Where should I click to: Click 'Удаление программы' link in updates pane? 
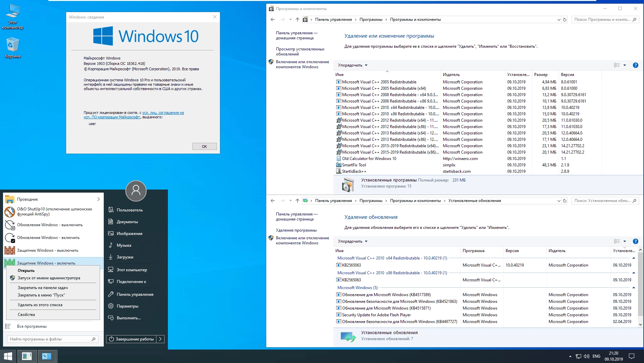point(296,230)
